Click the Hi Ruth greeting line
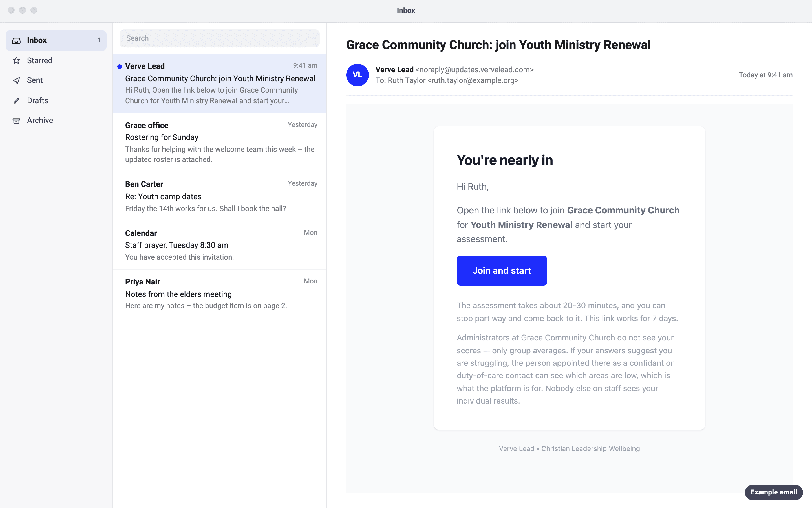The height and width of the screenshot is (508, 812). [x=473, y=187]
